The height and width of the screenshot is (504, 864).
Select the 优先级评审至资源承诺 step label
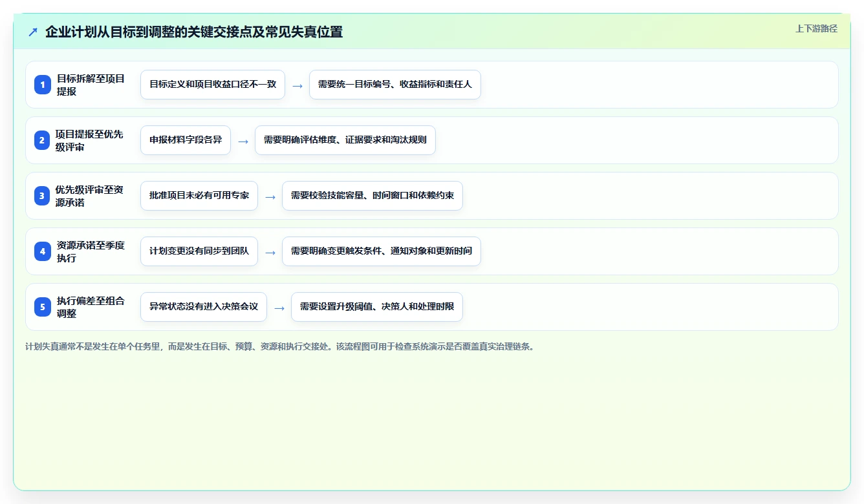click(90, 196)
